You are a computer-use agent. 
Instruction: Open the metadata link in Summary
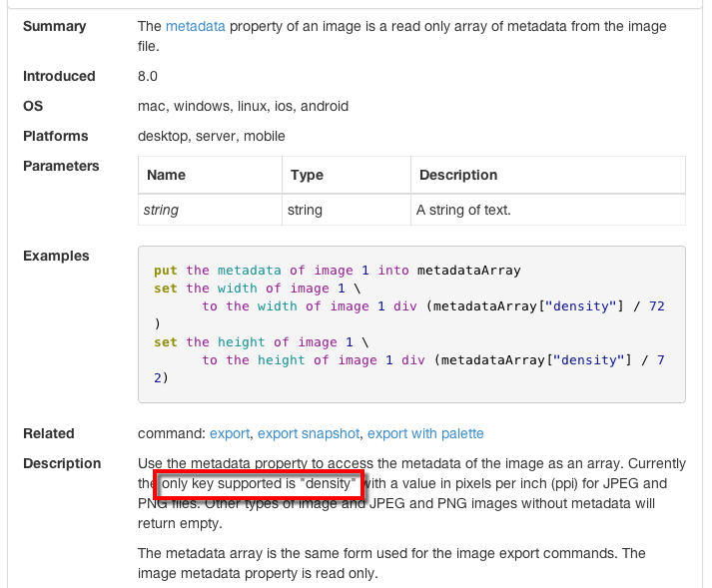(x=195, y=26)
